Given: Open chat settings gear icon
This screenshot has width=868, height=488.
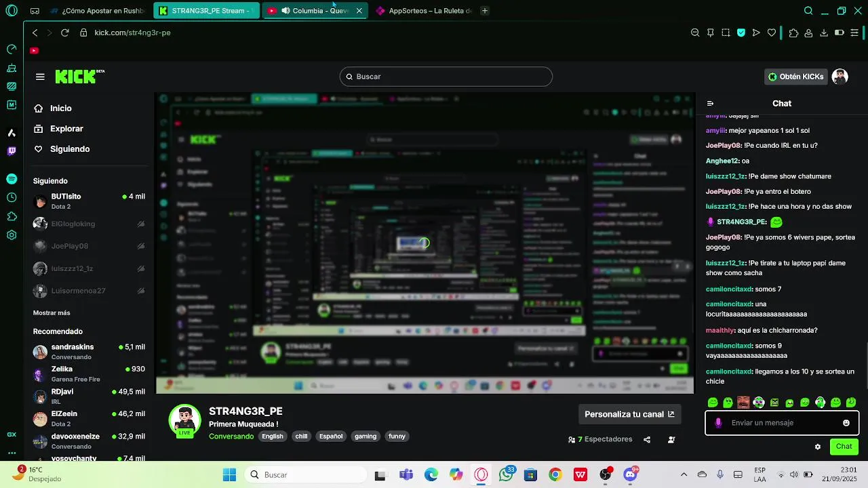Looking at the screenshot, I should coord(818,447).
